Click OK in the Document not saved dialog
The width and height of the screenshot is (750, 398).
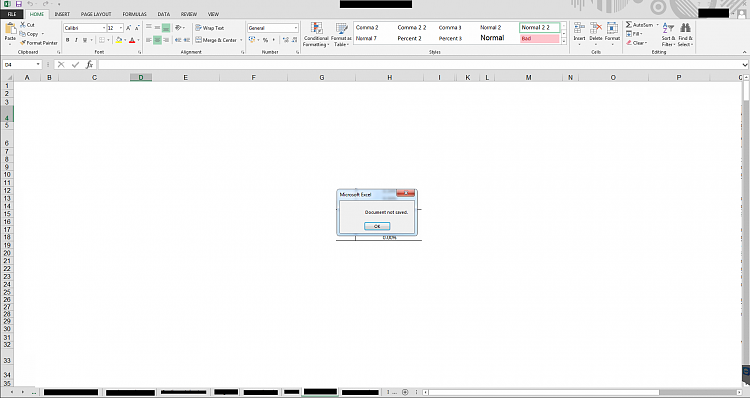[377, 226]
